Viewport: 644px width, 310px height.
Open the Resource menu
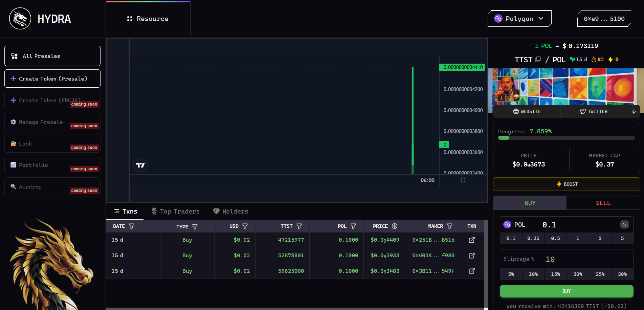[148, 19]
